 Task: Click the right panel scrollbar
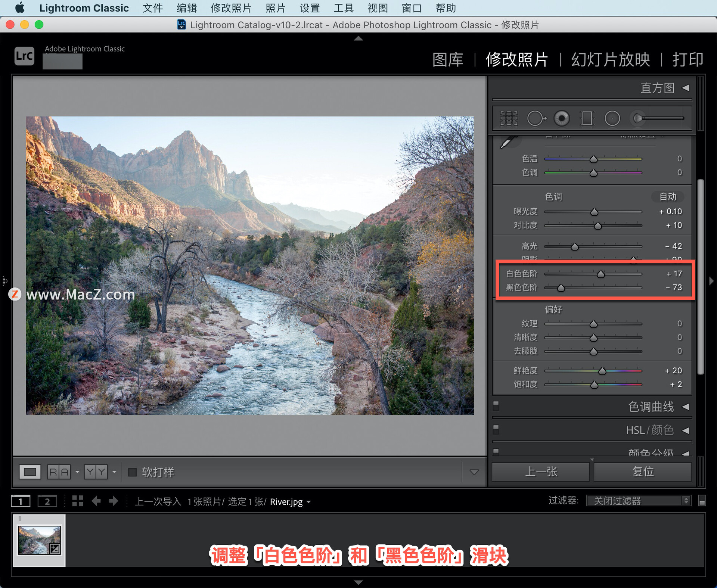click(701, 277)
